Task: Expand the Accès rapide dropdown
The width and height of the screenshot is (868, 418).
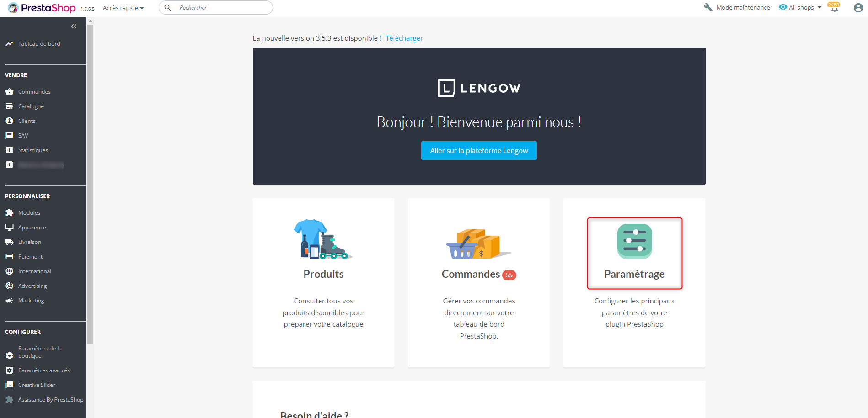Action: (123, 8)
